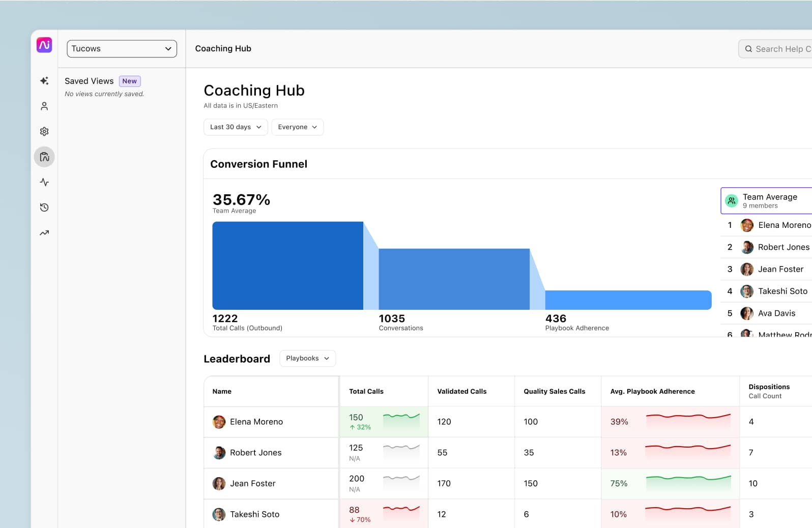Image resolution: width=812 pixels, height=528 pixels.
Task: Click the purple app logo icon
Action: tap(44, 45)
